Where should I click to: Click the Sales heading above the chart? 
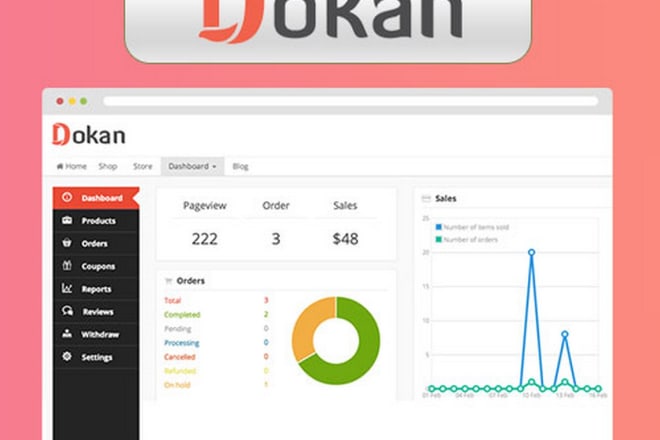[446, 198]
